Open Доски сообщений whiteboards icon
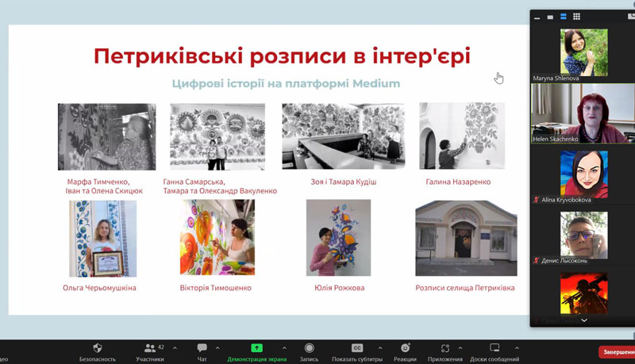 (x=495, y=348)
